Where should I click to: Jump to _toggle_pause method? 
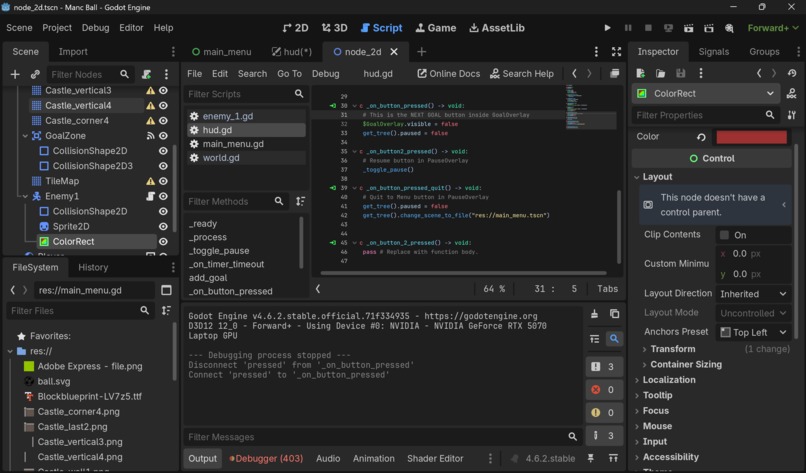point(218,250)
